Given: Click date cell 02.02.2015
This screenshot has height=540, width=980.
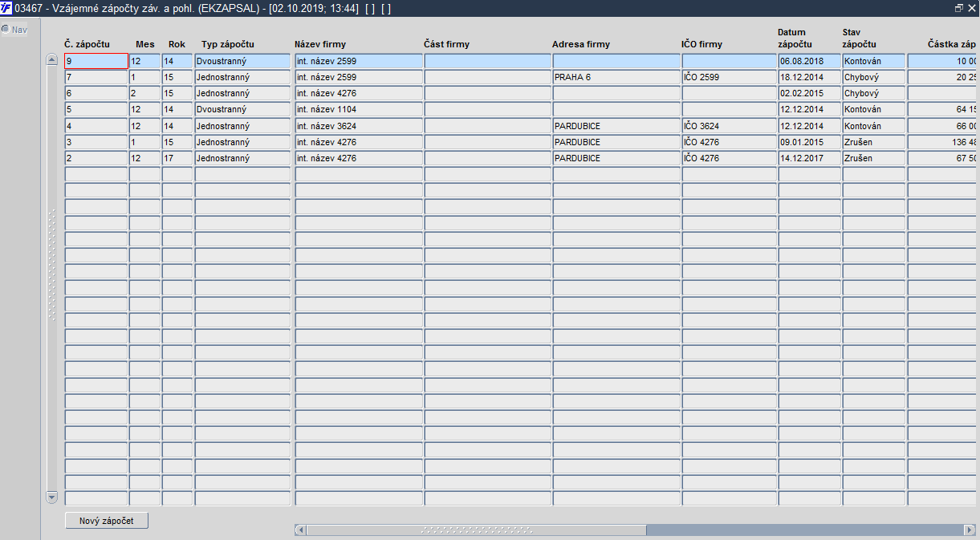Looking at the screenshot, I should 809,93.
